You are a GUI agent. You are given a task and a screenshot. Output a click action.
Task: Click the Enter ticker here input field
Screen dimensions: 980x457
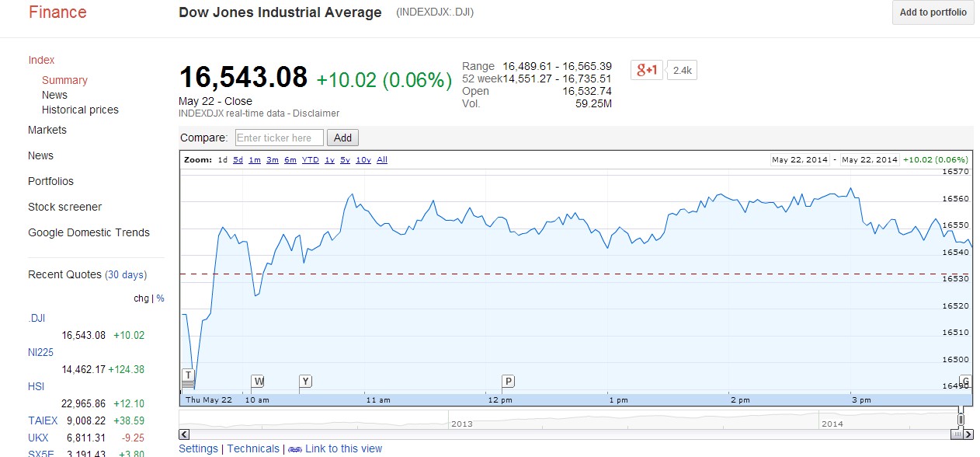coord(278,138)
